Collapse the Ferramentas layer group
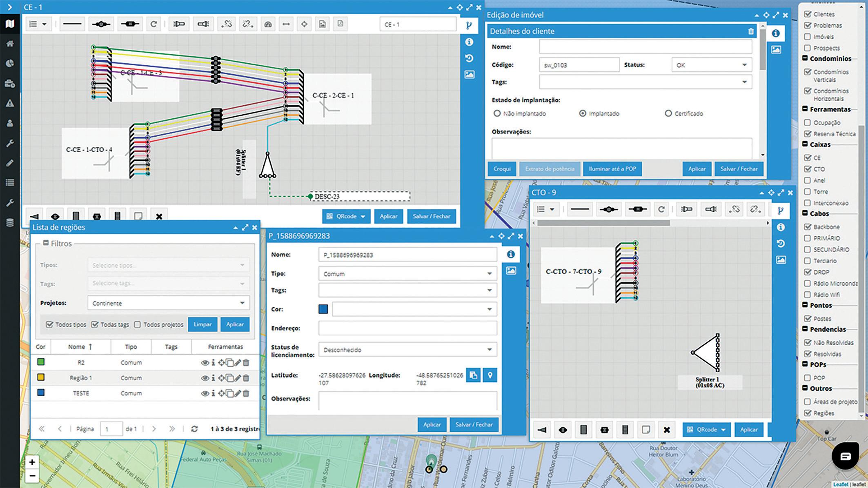This screenshot has width=868, height=488. click(805, 109)
